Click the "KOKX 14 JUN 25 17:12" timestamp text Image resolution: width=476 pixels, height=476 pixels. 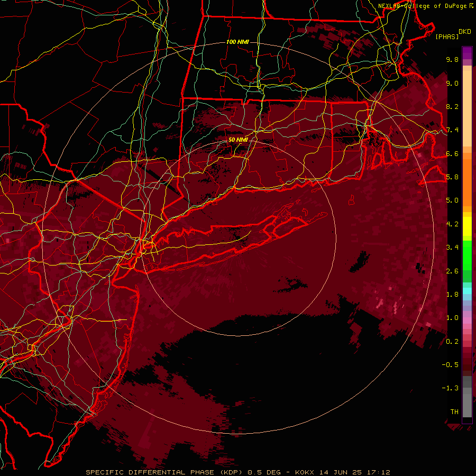(x=343, y=472)
